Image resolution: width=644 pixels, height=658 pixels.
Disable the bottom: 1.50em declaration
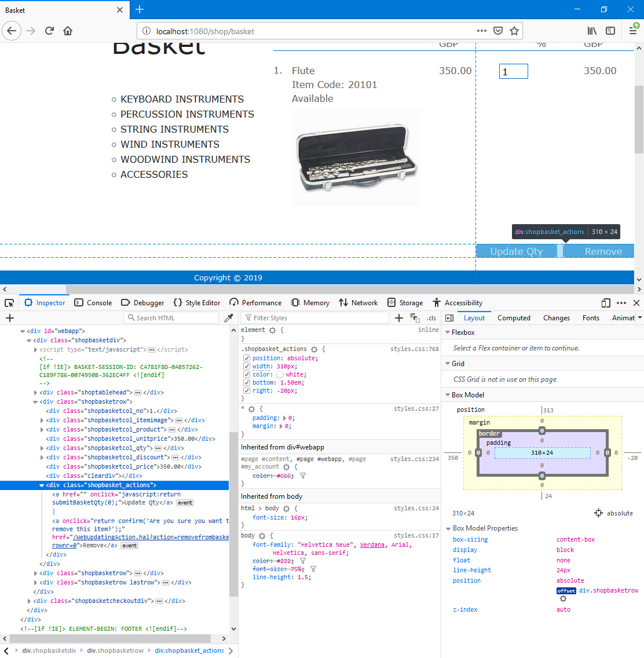coord(247,383)
